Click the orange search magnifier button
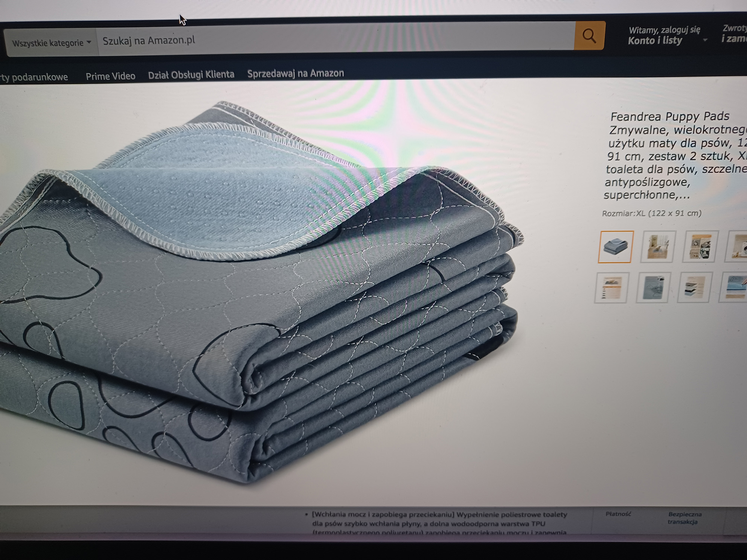This screenshot has height=560, width=747. (589, 36)
